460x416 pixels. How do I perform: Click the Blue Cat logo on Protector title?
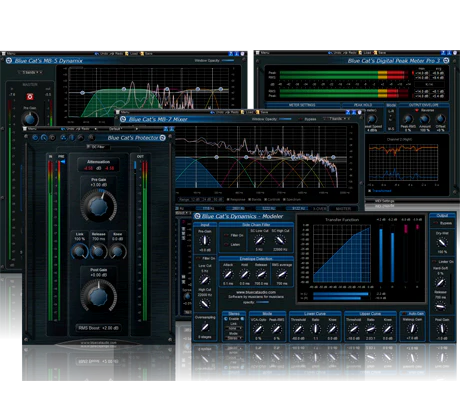[162, 138]
